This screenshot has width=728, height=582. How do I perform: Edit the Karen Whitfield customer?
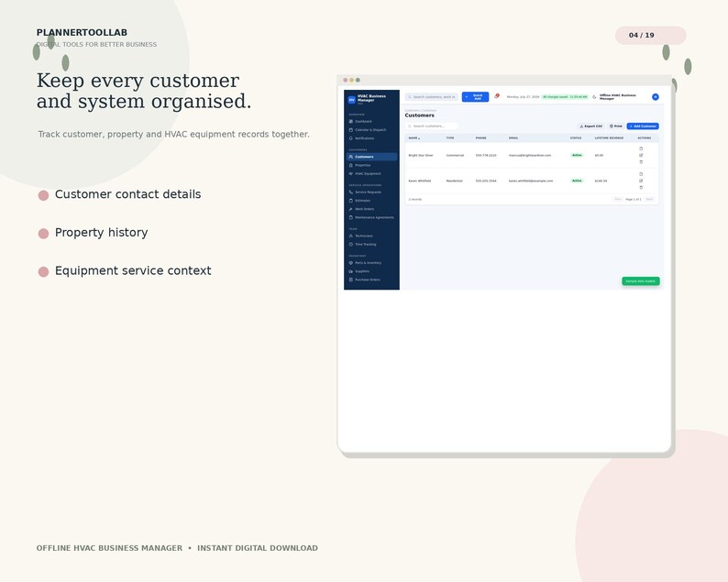[x=641, y=181]
